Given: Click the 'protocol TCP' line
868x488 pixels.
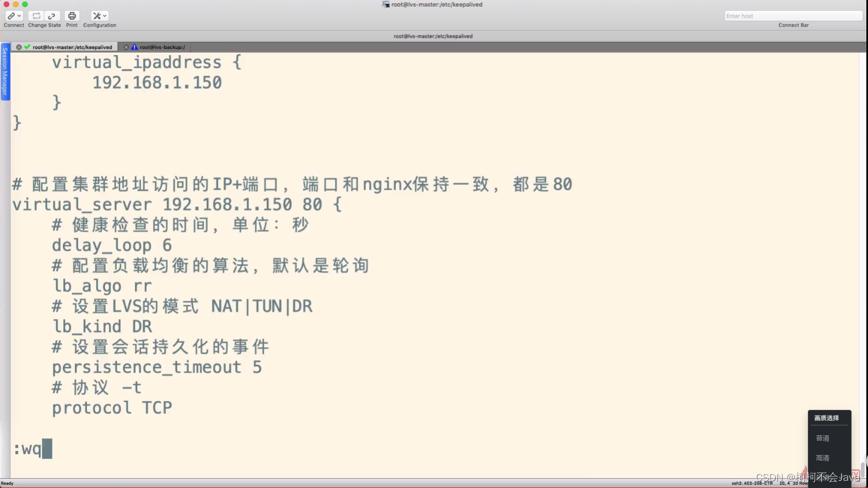Looking at the screenshot, I should (x=112, y=408).
